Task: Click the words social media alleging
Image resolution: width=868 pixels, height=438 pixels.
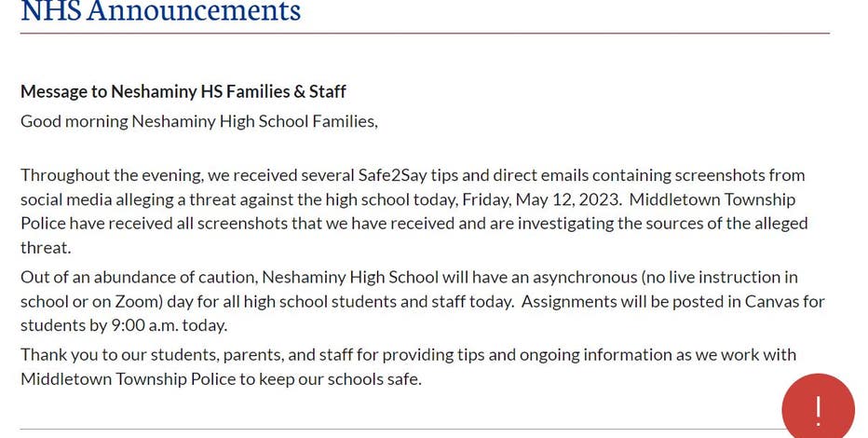Action: coord(98,199)
